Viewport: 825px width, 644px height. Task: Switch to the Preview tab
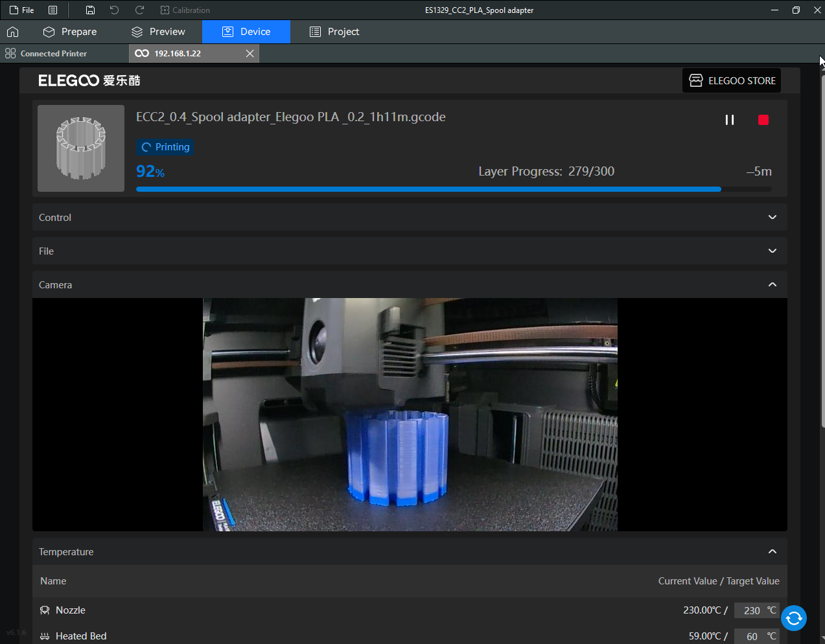(158, 32)
